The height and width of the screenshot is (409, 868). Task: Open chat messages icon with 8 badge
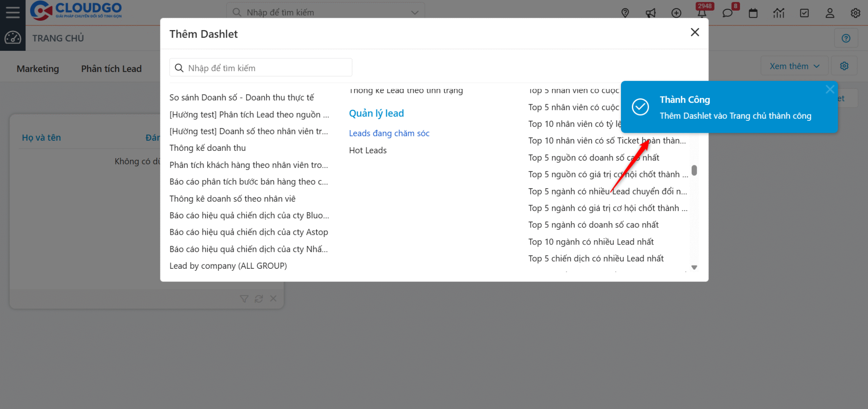point(728,13)
